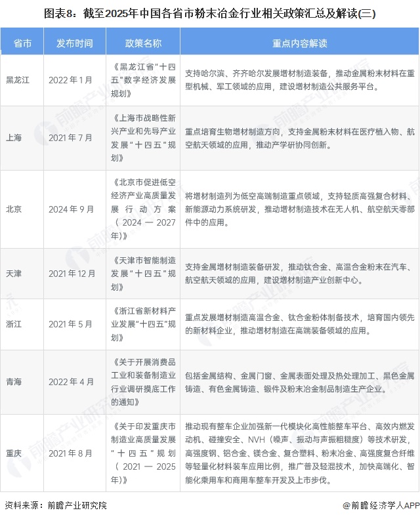The image size is (420, 519).
Task: Click the 包括金属结构、金属门窗 interpretation text
Action: (x=299, y=382)
